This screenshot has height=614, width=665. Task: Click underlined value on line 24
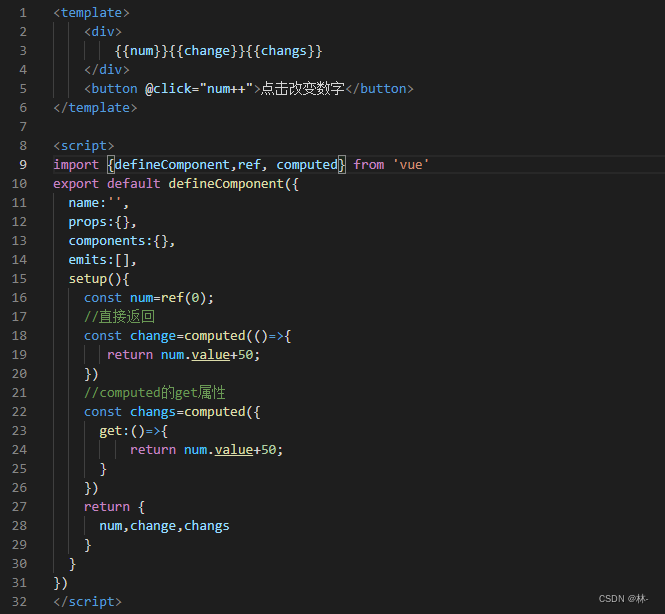(x=234, y=450)
